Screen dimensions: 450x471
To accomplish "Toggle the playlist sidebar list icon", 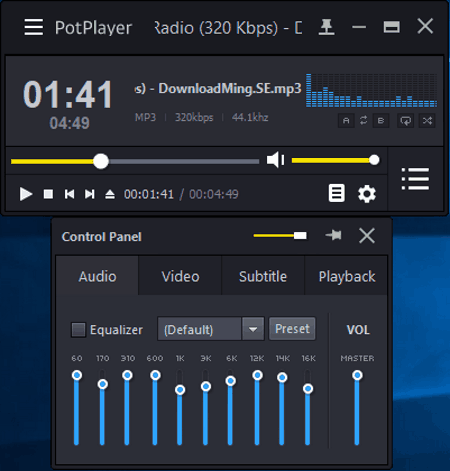I will coord(415,179).
